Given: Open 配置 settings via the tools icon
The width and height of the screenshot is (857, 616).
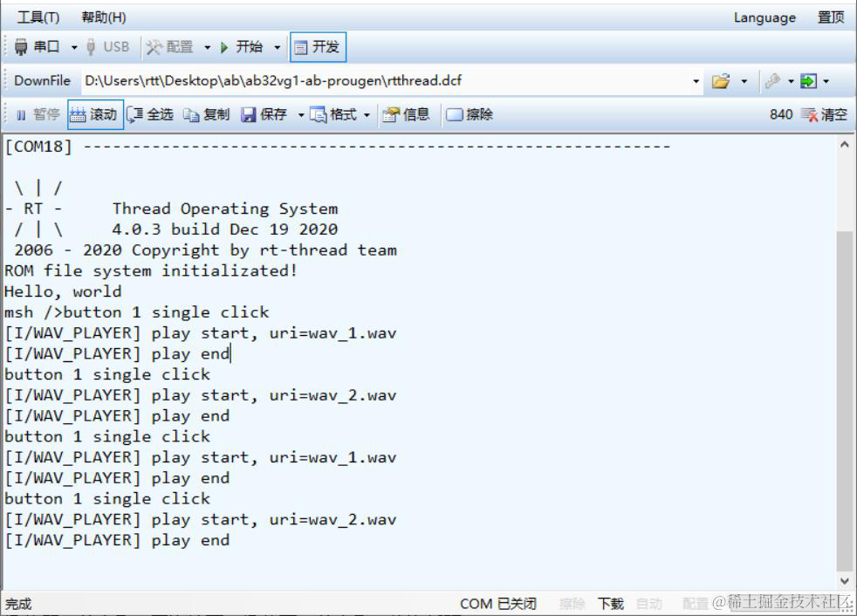Looking at the screenshot, I should [x=154, y=48].
